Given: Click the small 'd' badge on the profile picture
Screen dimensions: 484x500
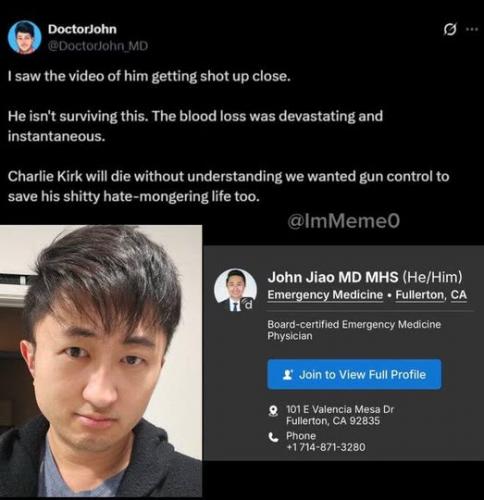Looking at the screenshot, I should point(248,304).
